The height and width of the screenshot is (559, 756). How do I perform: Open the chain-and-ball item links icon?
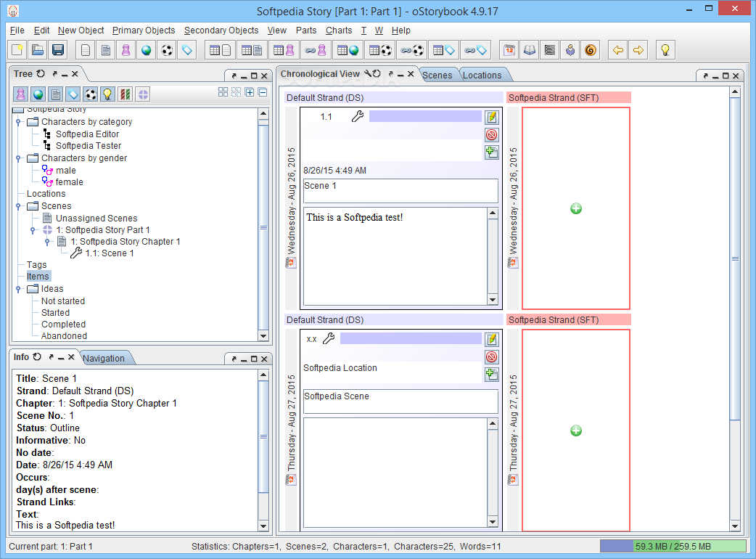[x=412, y=49]
